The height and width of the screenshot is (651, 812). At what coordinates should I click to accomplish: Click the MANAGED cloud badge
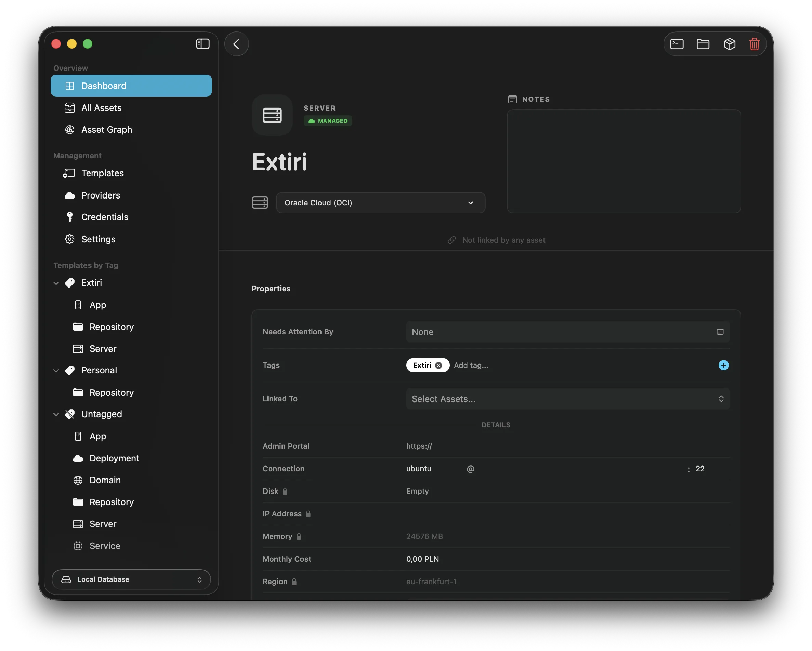(x=328, y=121)
